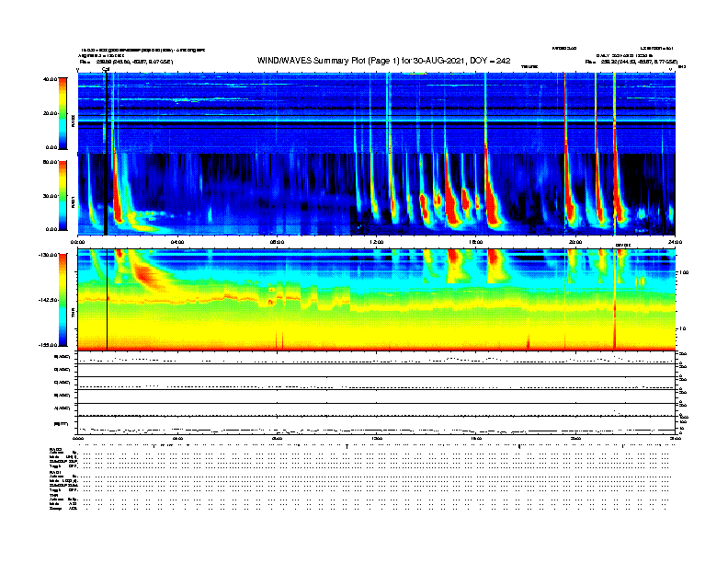Click the WIND/WAVES Summary Plot title text

point(383,61)
